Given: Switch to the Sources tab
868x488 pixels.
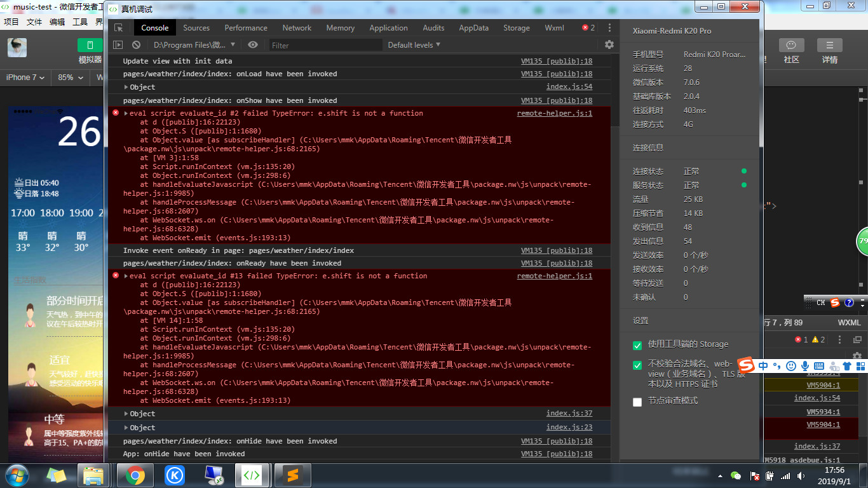Looking at the screenshot, I should [x=196, y=28].
